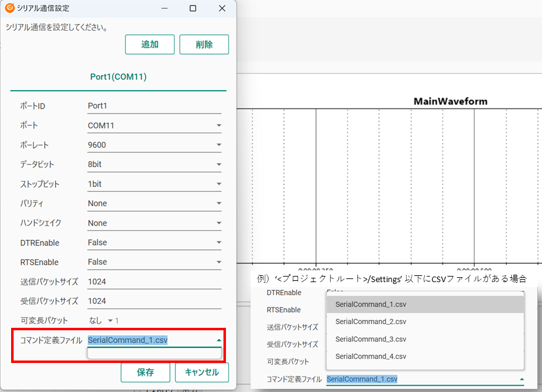Click the 受信パケットサイズ input field

(x=154, y=301)
